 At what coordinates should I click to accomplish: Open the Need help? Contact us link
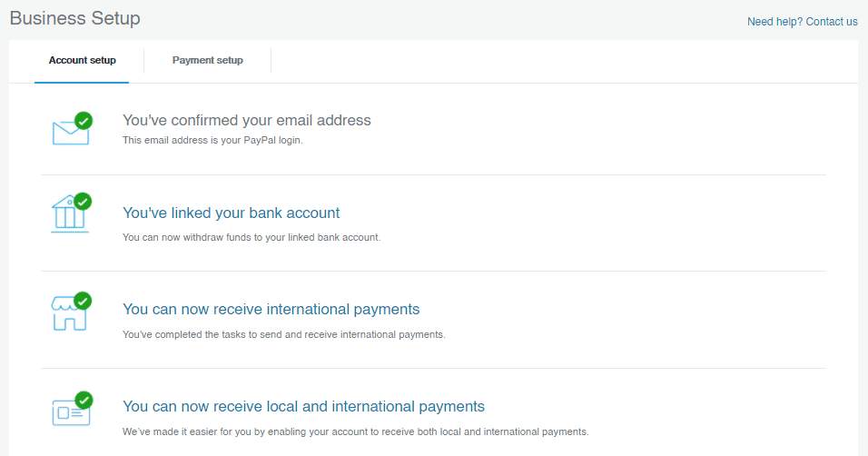[802, 22]
